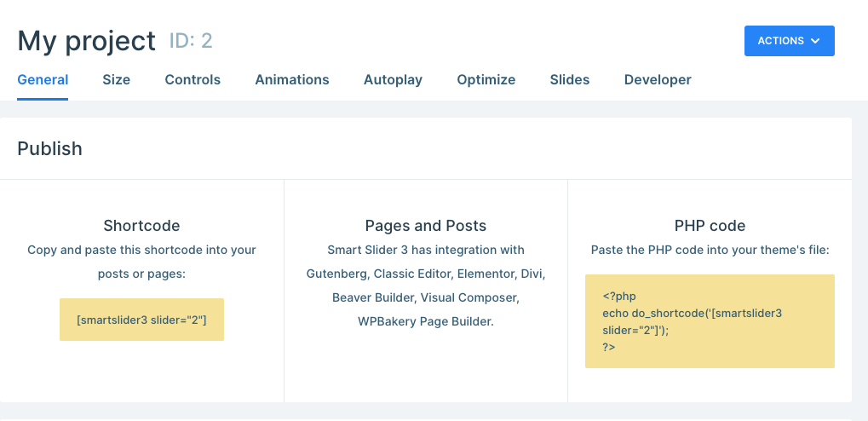Image resolution: width=868 pixels, height=421 pixels.
Task: Click the yellow PHP code snippet box
Action: point(710,321)
